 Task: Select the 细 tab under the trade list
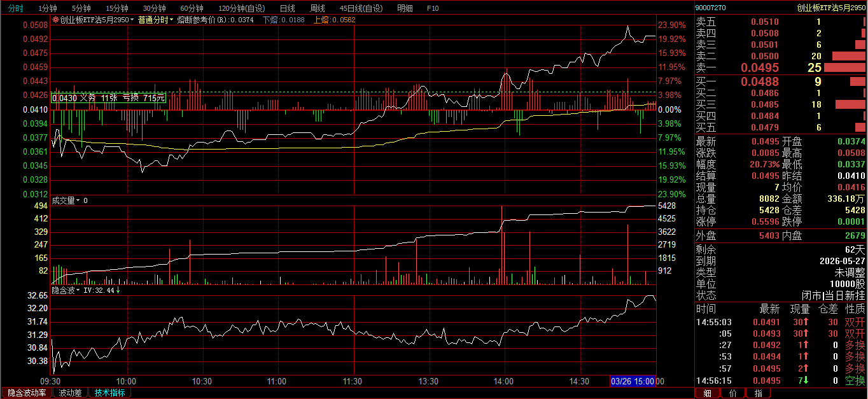[707, 393]
